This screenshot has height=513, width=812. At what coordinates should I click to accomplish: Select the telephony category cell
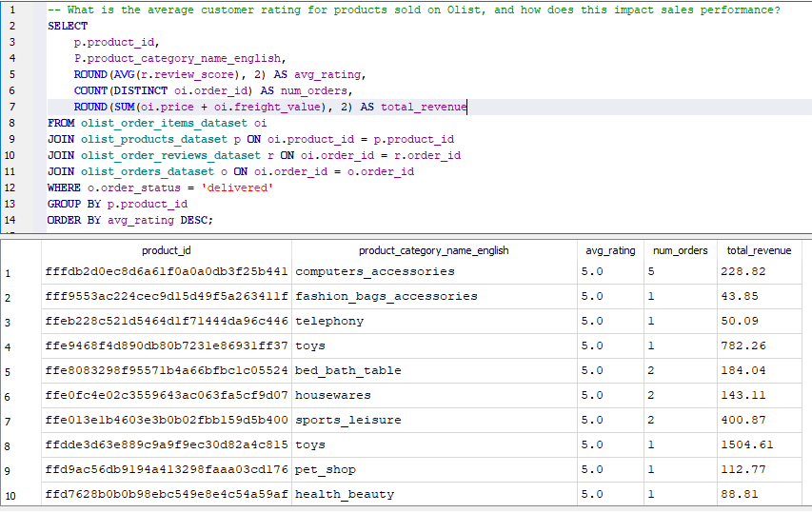[x=434, y=322]
